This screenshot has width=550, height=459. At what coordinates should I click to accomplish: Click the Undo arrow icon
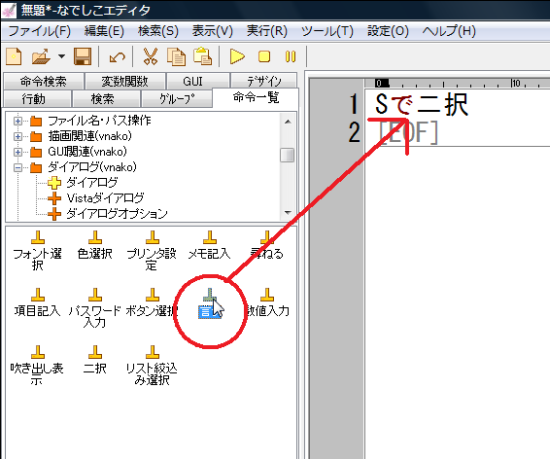pyautogui.click(x=117, y=57)
